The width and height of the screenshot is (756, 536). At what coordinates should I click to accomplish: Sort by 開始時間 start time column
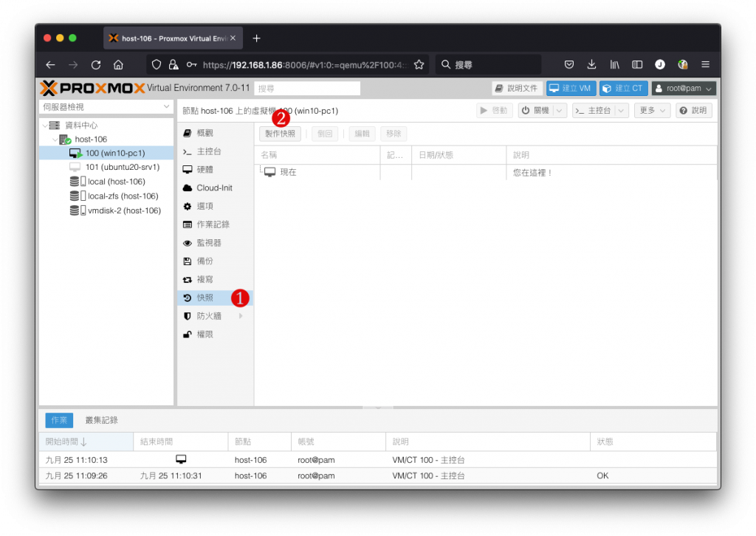(x=86, y=441)
